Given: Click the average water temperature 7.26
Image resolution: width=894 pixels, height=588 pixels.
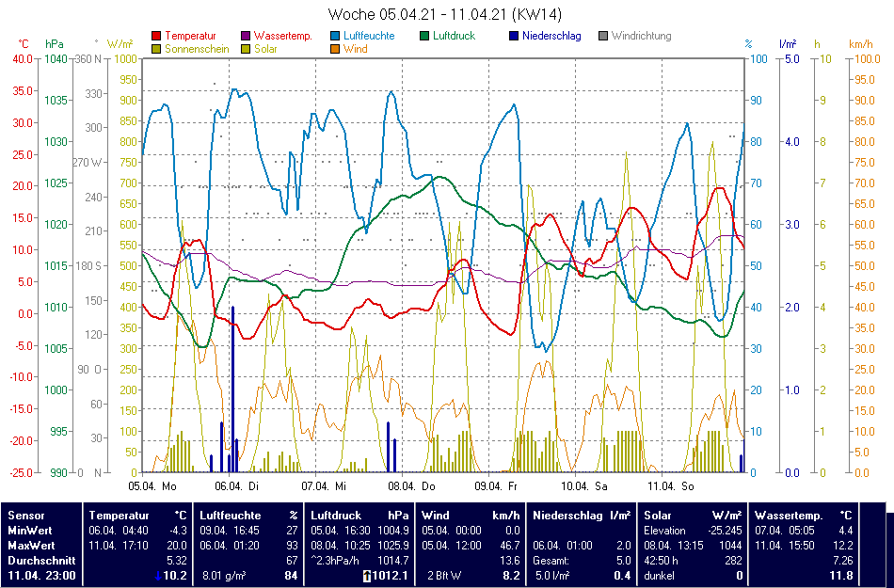Looking at the screenshot, I should pos(842,561).
